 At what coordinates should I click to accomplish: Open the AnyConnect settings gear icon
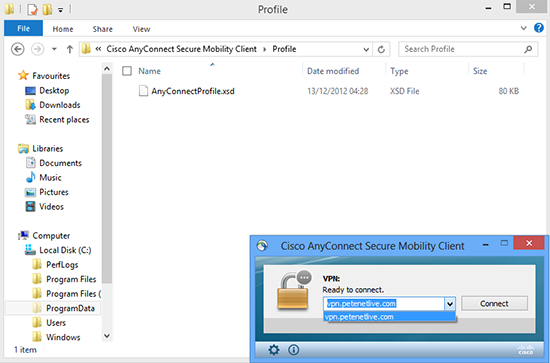pos(274,349)
